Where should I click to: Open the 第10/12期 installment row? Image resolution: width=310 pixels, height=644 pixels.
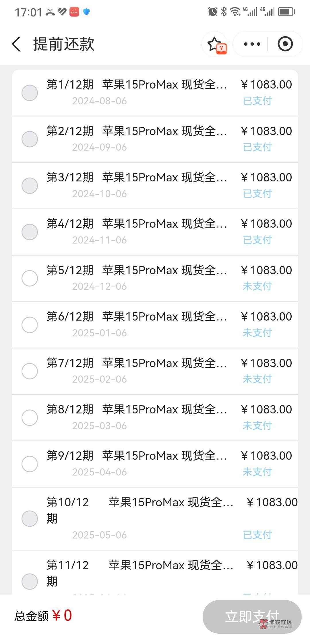tap(155, 518)
